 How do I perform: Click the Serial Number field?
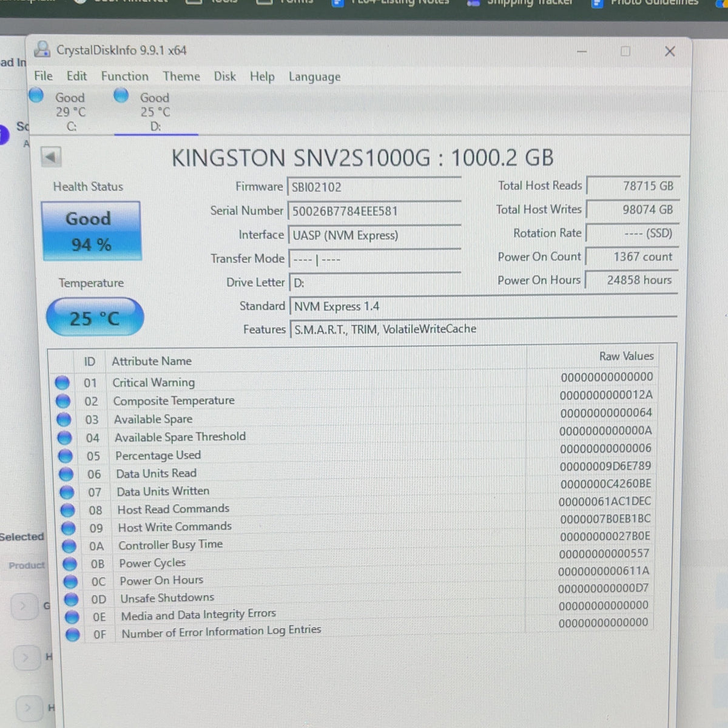tap(374, 211)
